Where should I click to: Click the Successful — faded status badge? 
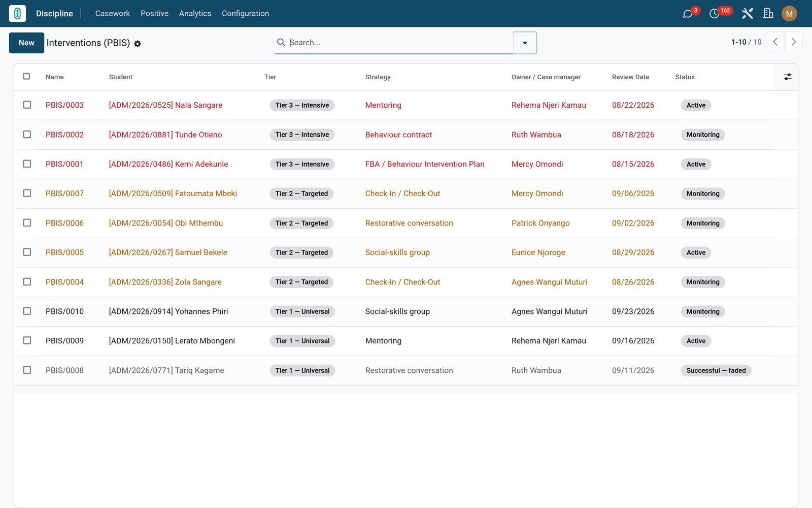tap(716, 370)
